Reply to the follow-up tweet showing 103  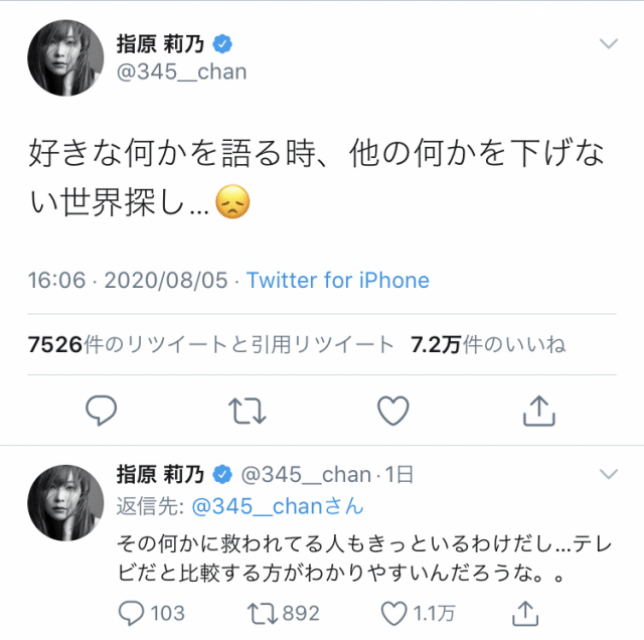point(151,613)
